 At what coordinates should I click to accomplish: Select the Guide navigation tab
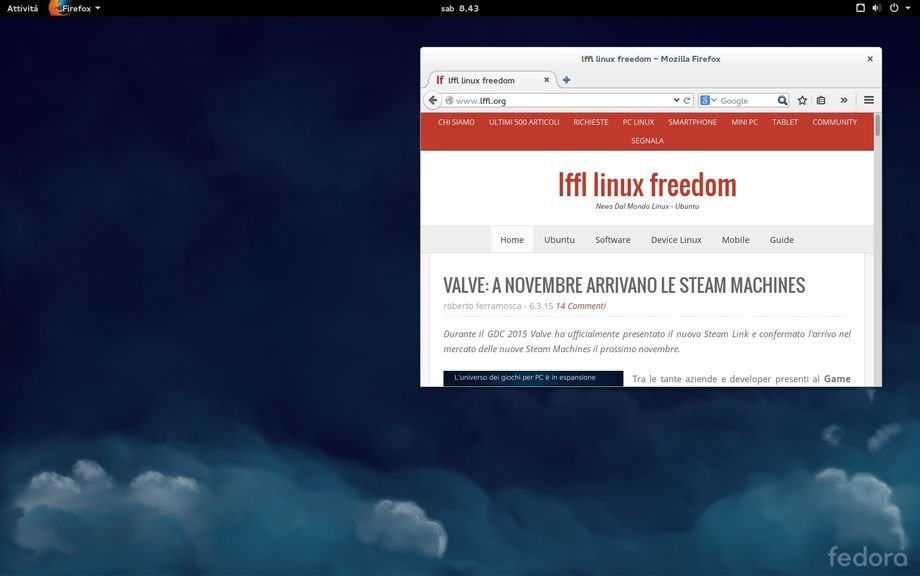pyautogui.click(x=782, y=239)
